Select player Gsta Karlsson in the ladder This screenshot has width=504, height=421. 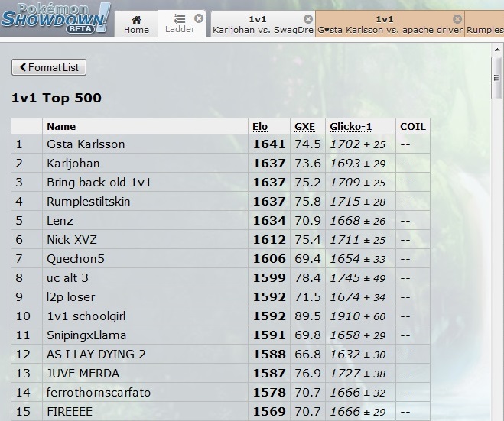(86, 144)
